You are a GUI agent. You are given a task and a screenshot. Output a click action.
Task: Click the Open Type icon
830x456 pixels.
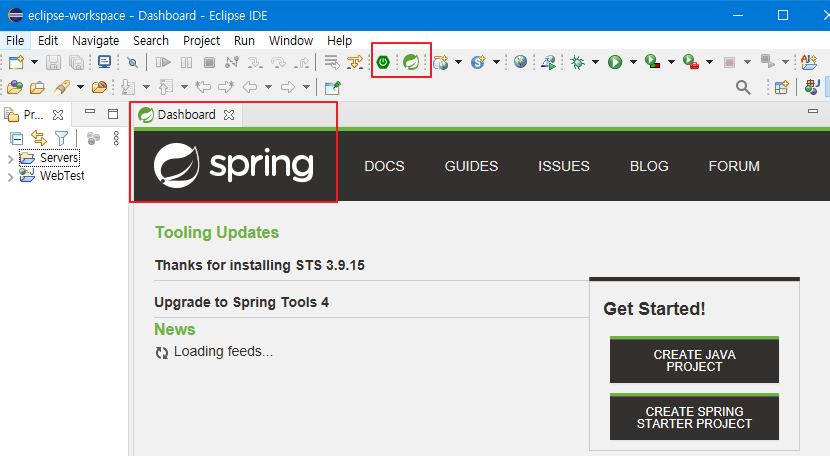coord(15,87)
